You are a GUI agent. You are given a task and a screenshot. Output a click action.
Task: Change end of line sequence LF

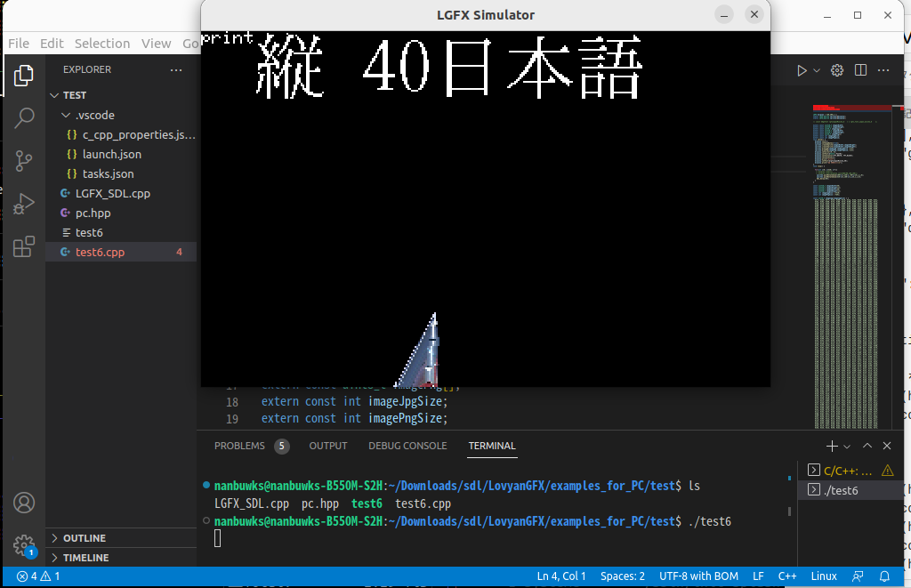(x=758, y=576)
